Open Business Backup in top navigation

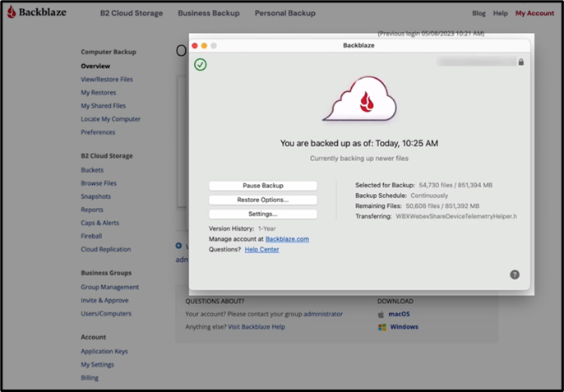coord(209,13)
